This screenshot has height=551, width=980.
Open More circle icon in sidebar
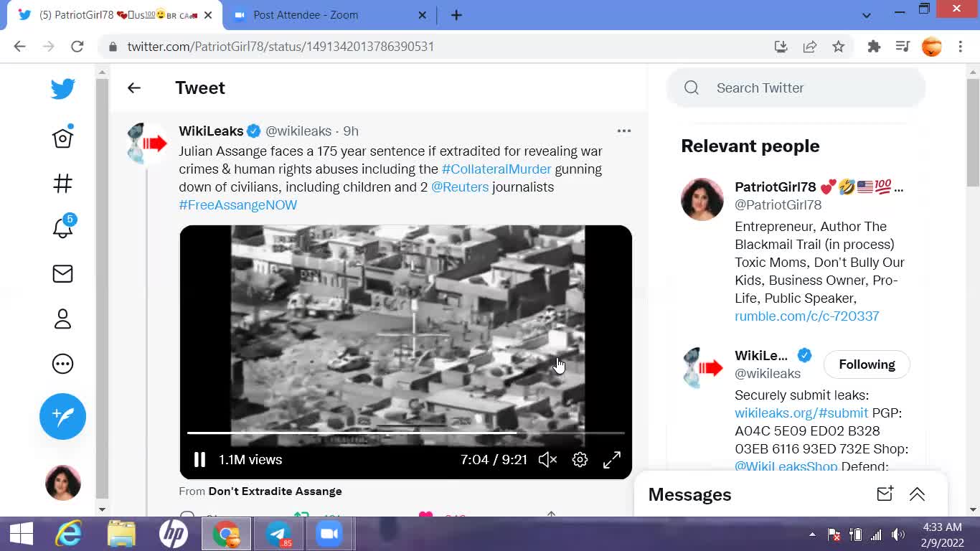[x=62, y=364]
